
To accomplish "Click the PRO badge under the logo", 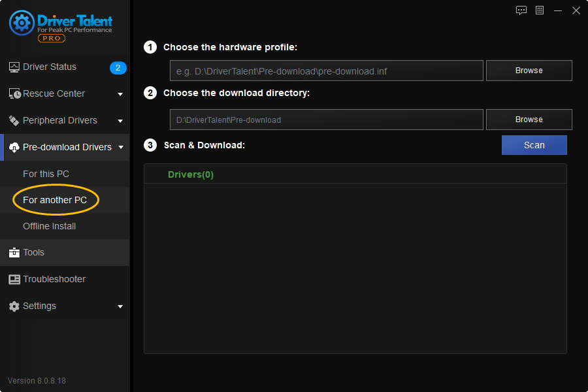I will [52, 39].
